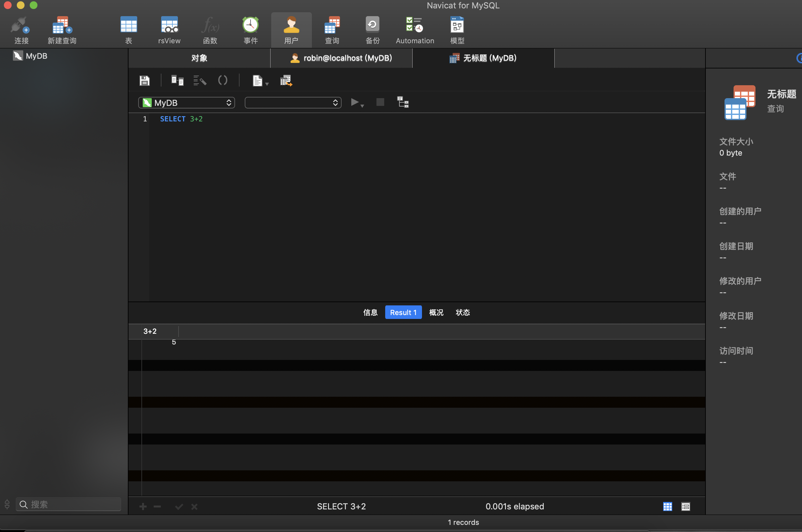Screen dimensions: 802x532
Task: Switch to form view
Action: coord(685,506)
